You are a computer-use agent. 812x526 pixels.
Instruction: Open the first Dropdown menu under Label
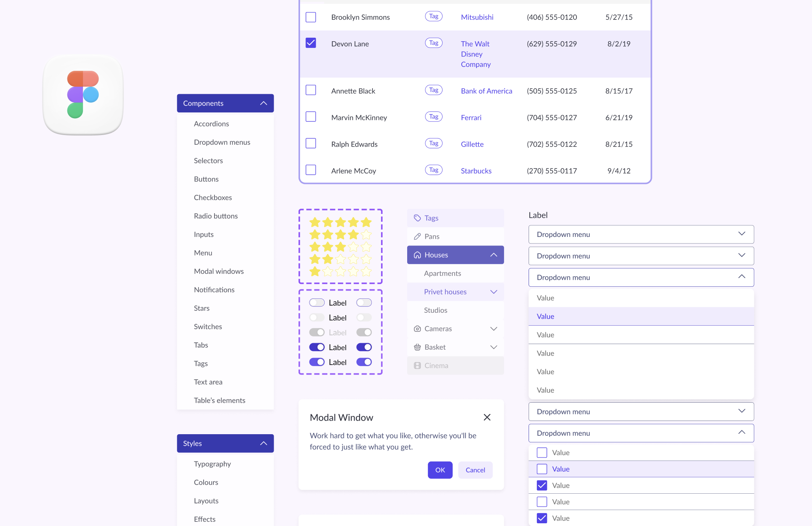(x=641, y=234)
